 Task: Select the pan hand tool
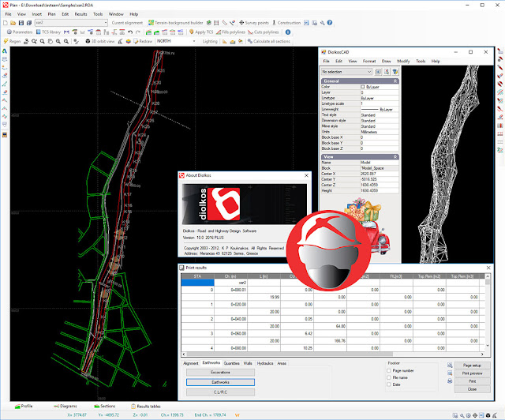click(x=50, y=41)
